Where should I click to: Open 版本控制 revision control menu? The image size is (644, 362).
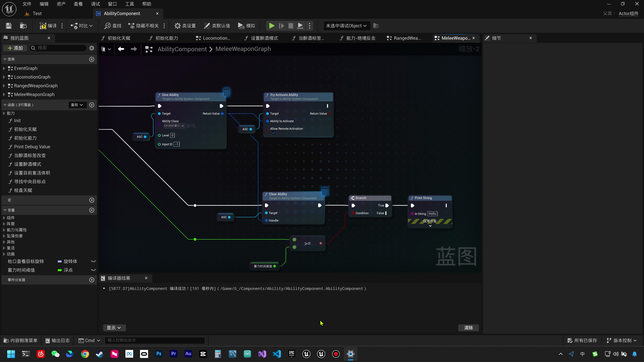pos(622,341)
